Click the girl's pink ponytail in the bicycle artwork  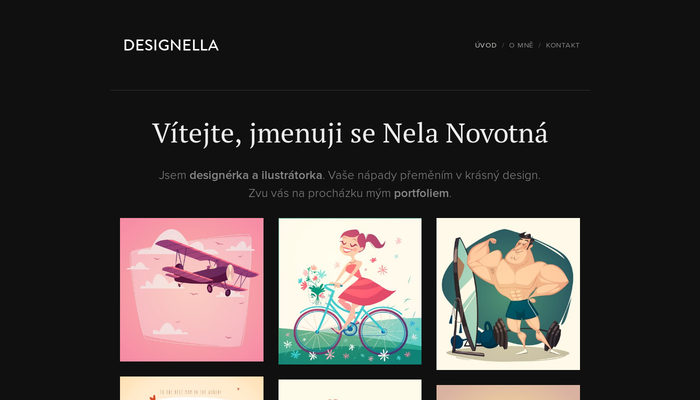click(x=373, y=241)
